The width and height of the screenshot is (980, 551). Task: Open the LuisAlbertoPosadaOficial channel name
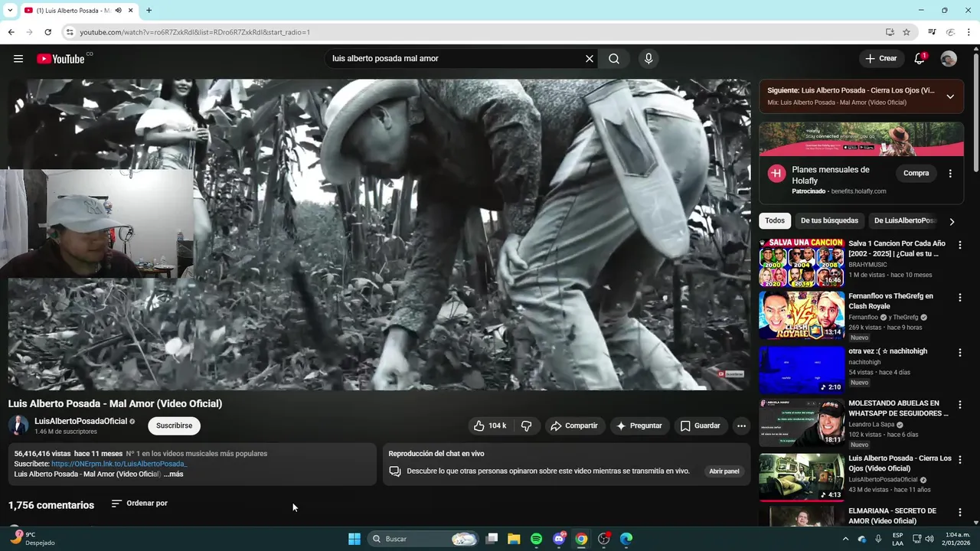tap(81, 421)
